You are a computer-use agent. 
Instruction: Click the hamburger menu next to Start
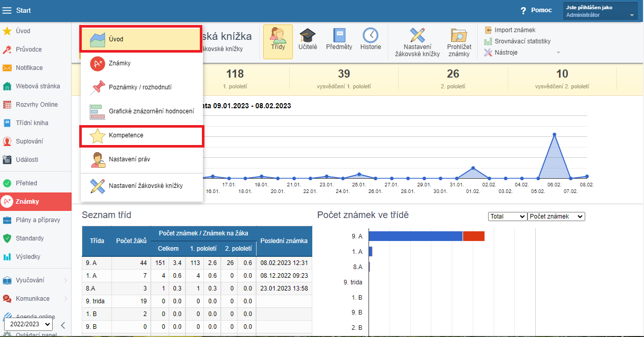7,10
